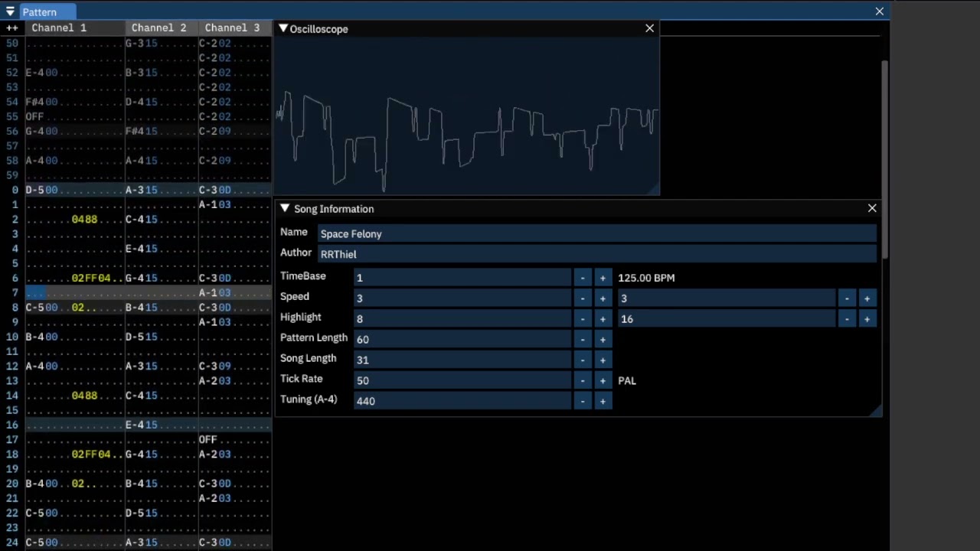The height and width of the screenshot is (551, 980).
Task: Close the Pattern window
Action: point(879,11)
